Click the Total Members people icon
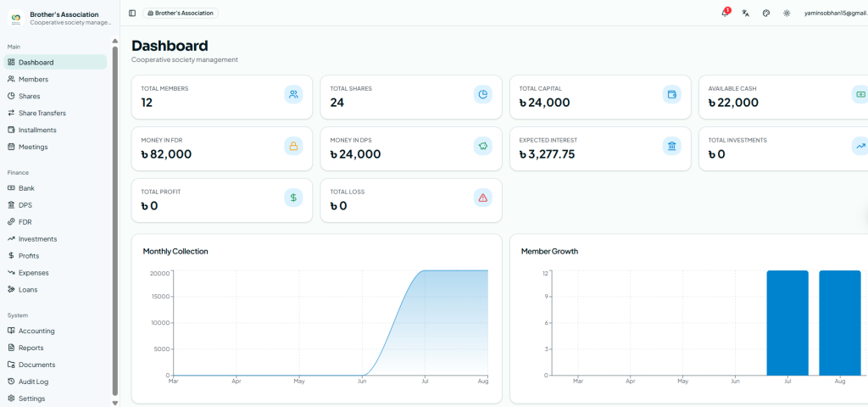This screenshot has width=868, height=407. [293, 94]
